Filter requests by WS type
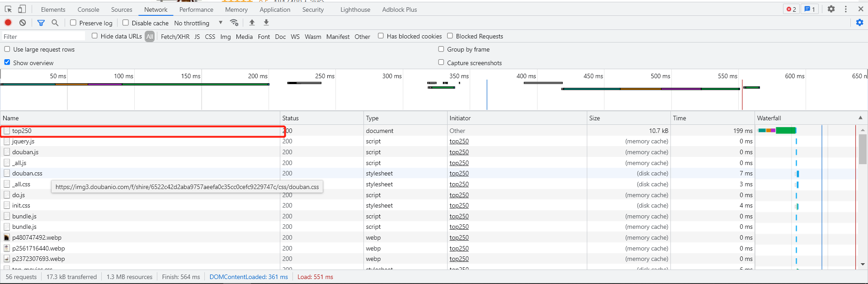This screenshot has height=284, width=868. (x=295, y=37)
